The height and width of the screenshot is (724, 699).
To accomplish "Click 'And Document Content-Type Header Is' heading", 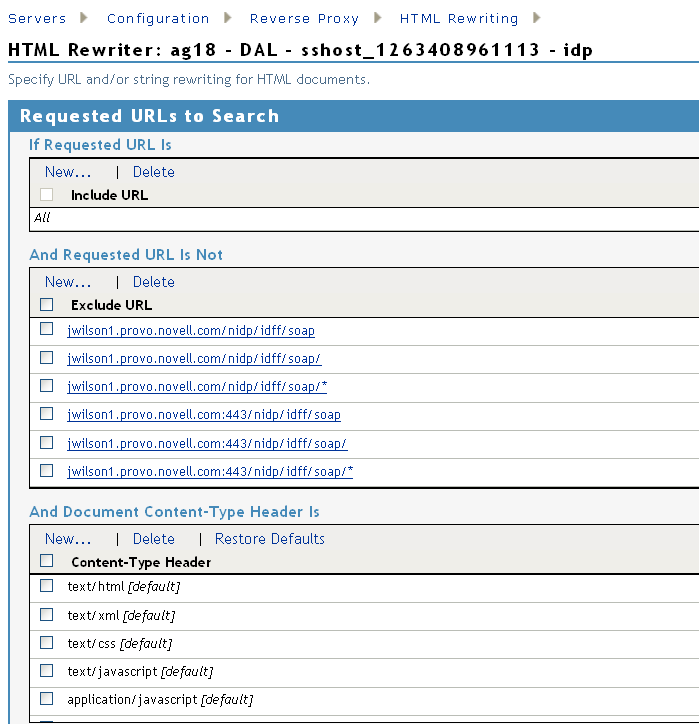I will tap(175, 512).
